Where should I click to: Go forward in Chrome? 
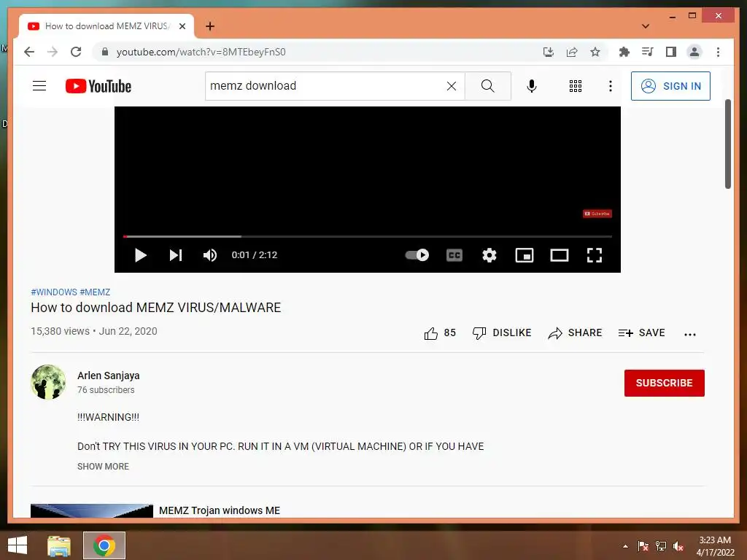point(53,52)
